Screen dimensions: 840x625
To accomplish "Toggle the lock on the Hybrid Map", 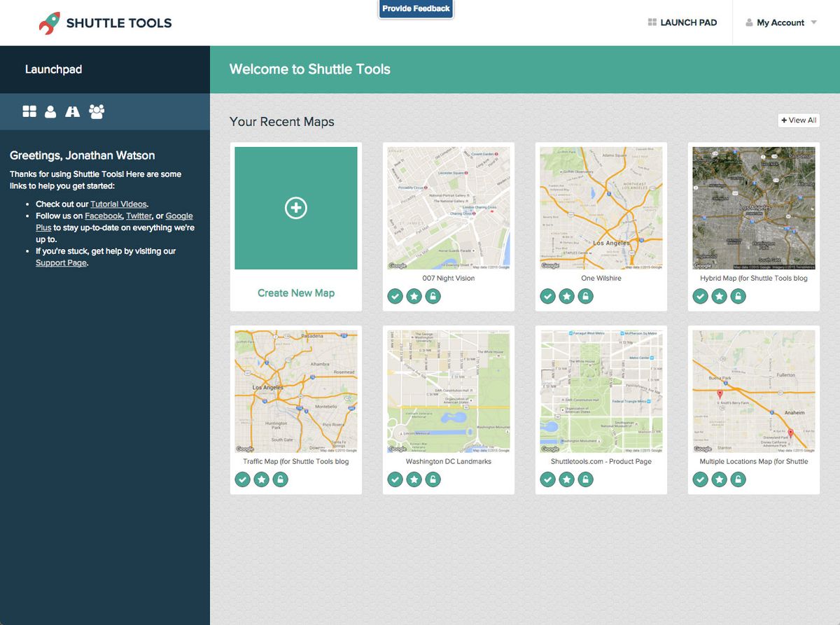I will pos(738,296).
